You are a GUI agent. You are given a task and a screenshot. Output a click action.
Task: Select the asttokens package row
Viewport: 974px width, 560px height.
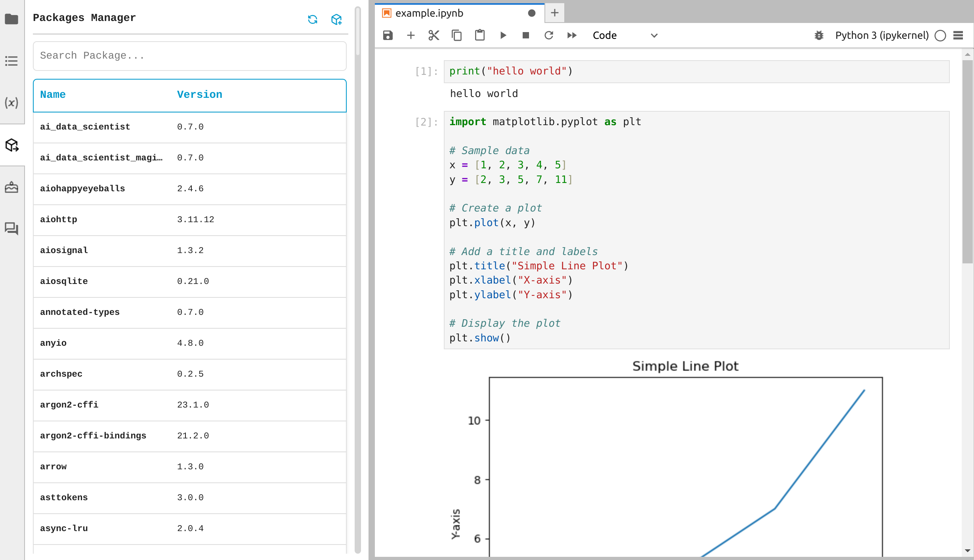[190, 498]
